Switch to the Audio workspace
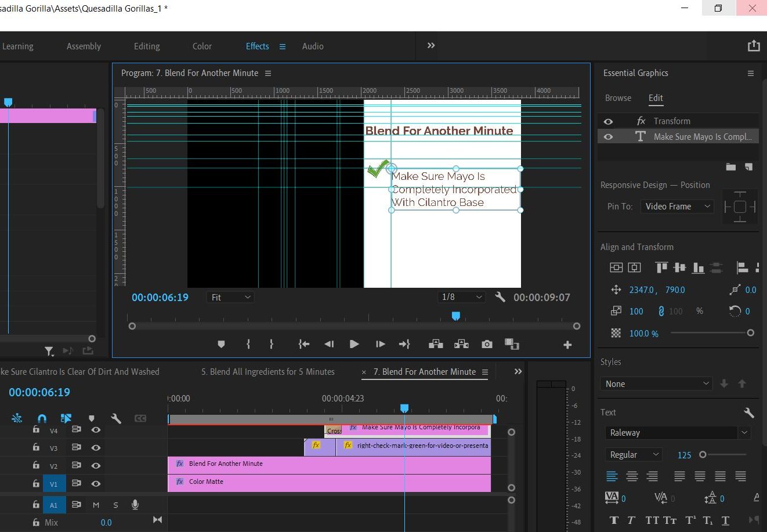The height and width of the screenshot is (532, 767). [313, 46]
